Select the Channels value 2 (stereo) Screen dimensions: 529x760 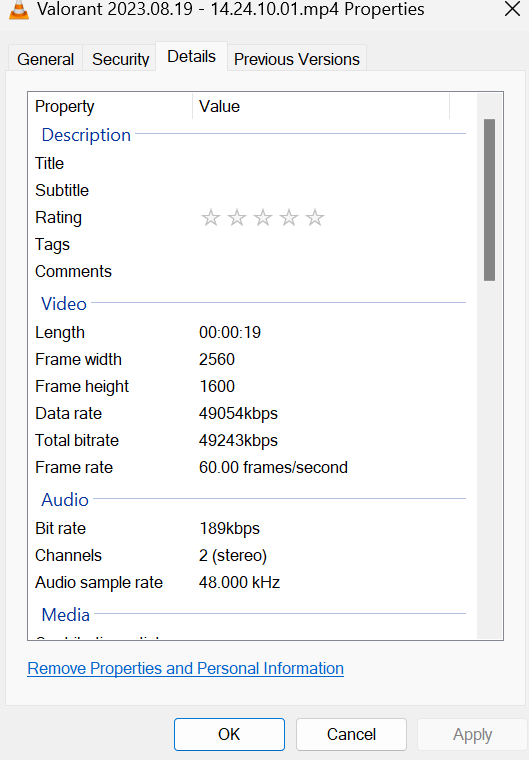[233, 555]
